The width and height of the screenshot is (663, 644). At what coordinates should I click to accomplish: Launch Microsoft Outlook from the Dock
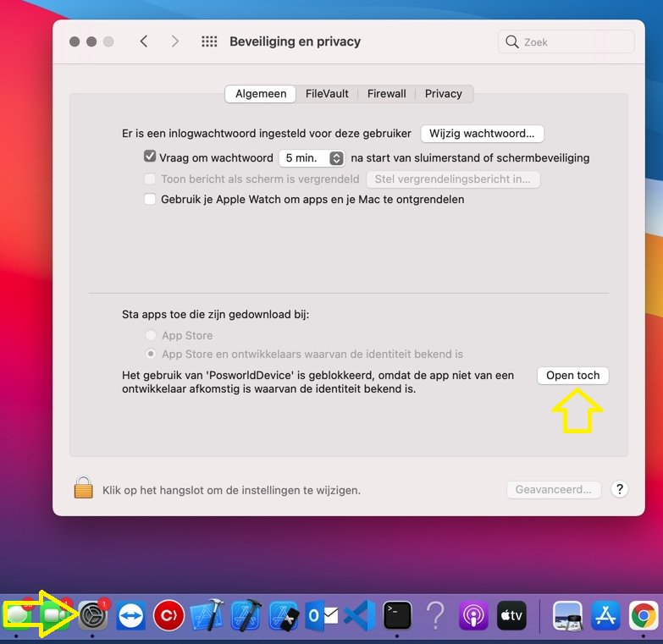point(323,616)
